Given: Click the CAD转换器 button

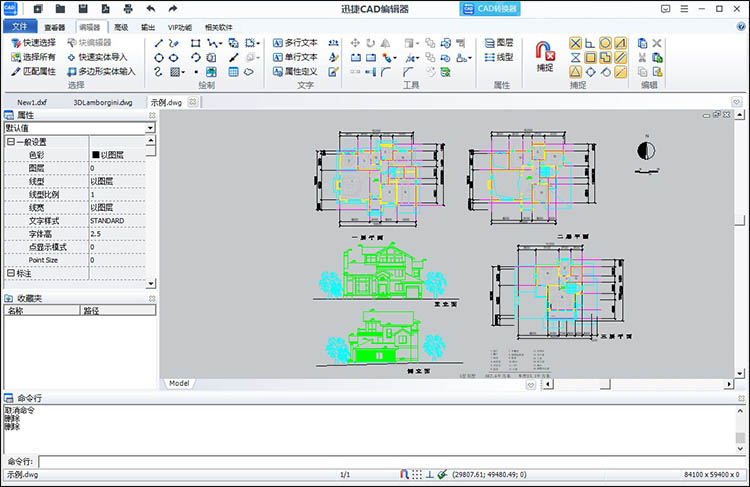Looking at the screenshot, I should pyautogui.click(x=490, y=9).
